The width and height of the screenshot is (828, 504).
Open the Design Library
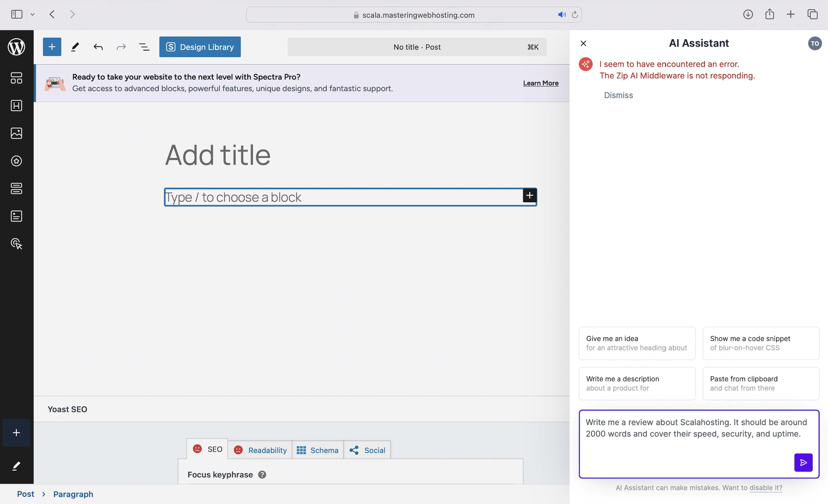200,47
